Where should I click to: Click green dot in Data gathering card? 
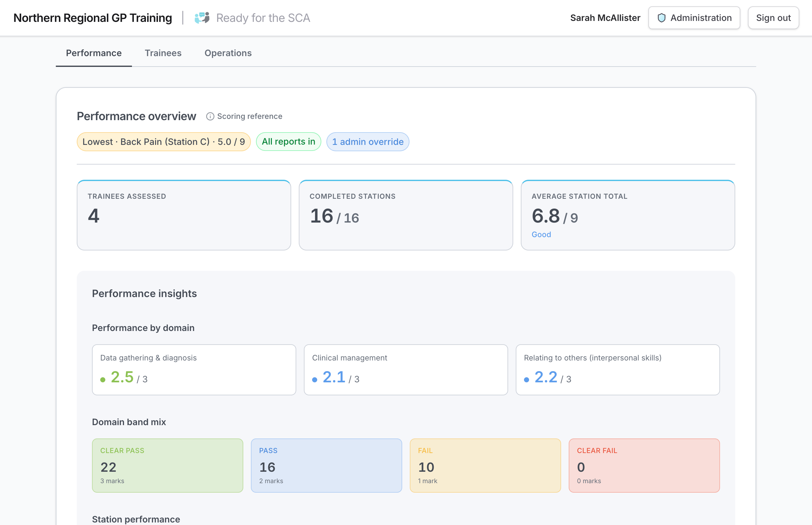click(103, 380)
